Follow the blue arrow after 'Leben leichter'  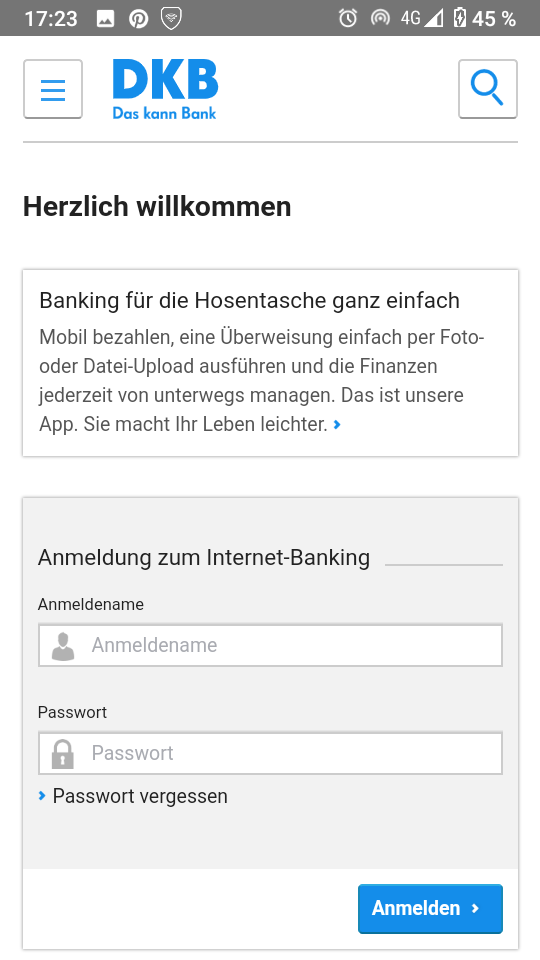[x=337, y=424]
